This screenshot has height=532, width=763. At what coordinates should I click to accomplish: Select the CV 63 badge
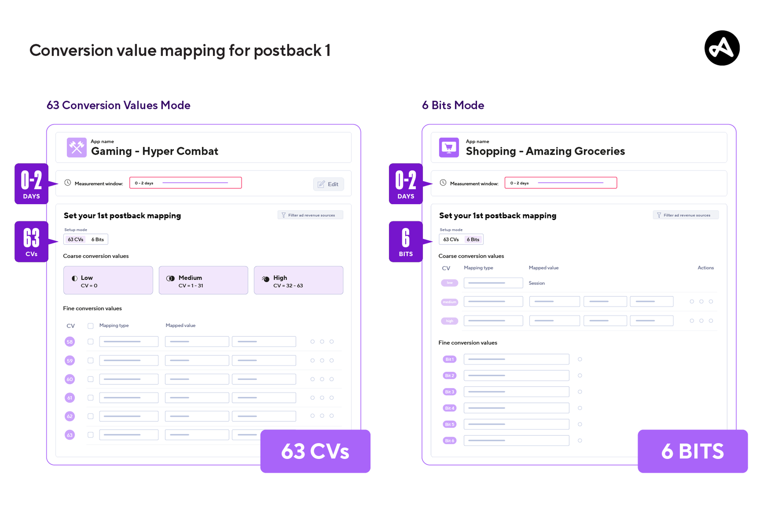[x=69, y=435]
